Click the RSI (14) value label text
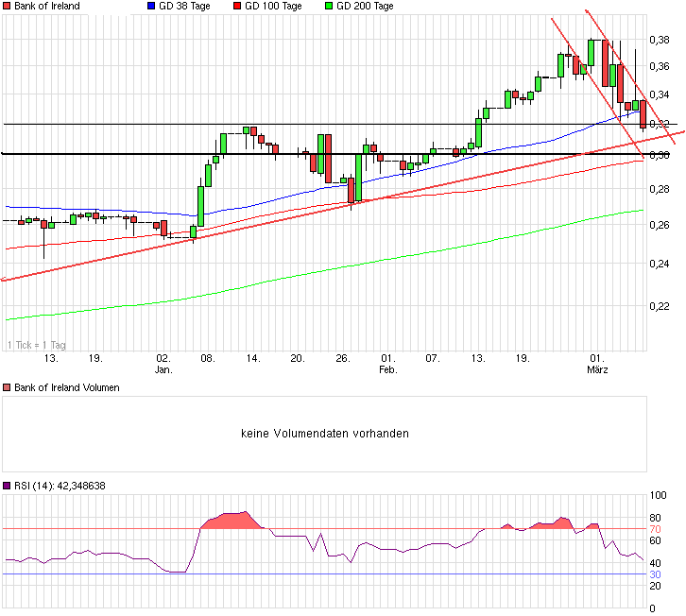 click(x=59, y=487)
